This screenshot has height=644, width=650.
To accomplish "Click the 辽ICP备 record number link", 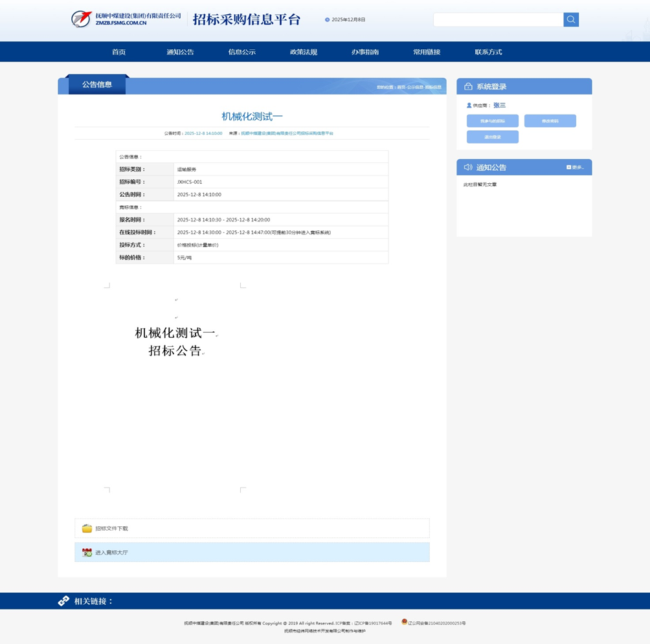I will click(x=373, y=623).
